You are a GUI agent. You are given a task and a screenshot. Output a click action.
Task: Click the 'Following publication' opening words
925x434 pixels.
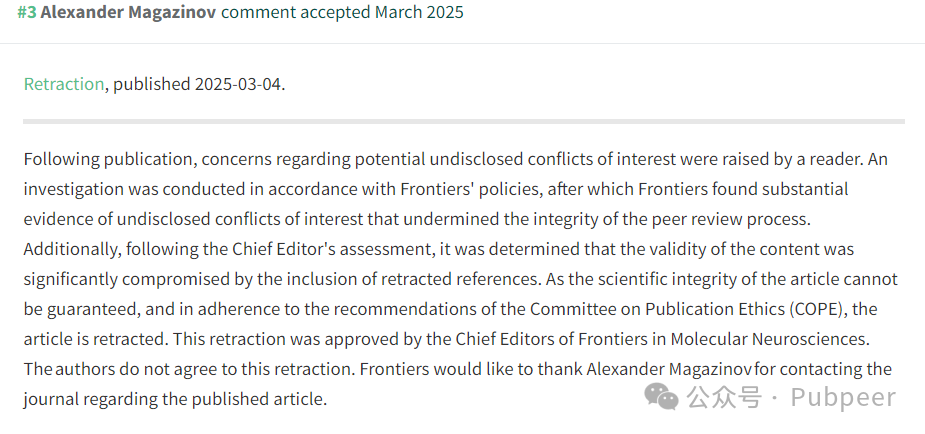coord(108,159)
